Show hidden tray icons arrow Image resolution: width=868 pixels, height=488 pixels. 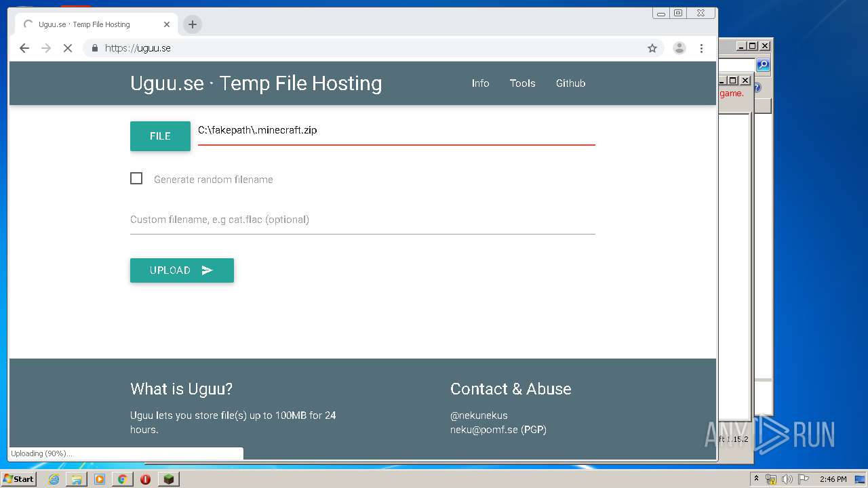click(x=756, y=479)
